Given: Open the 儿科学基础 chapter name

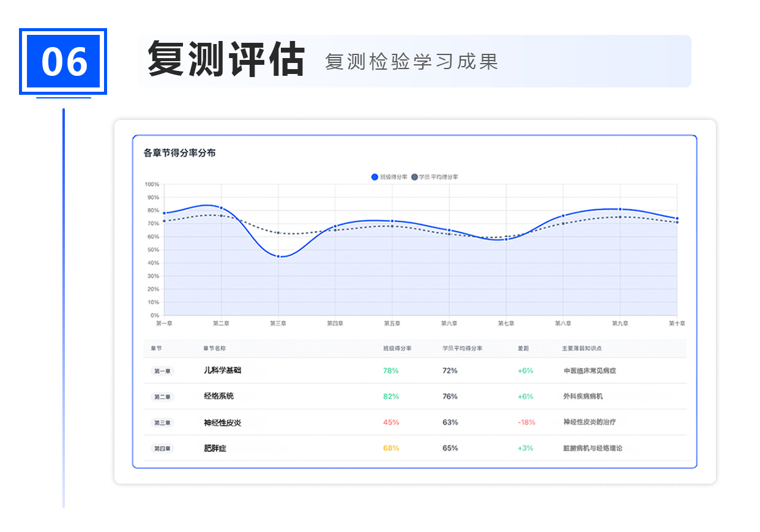Looking at the screenshot, I should [x=223, y=370].
